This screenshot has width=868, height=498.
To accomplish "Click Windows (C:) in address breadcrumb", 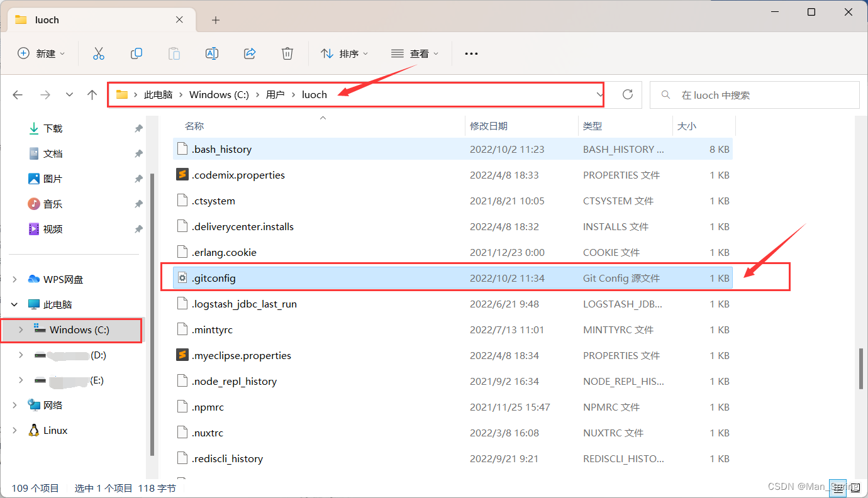I will coord(219,94).
